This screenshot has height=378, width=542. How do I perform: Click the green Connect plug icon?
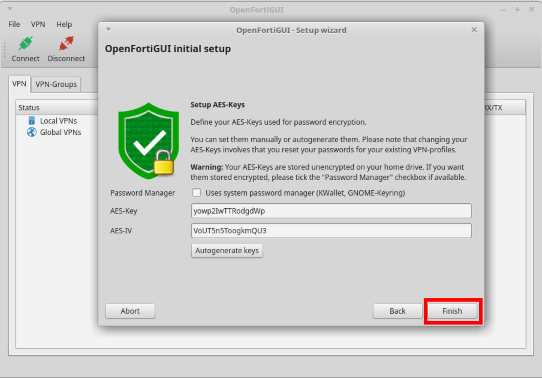tap(26, 44)
